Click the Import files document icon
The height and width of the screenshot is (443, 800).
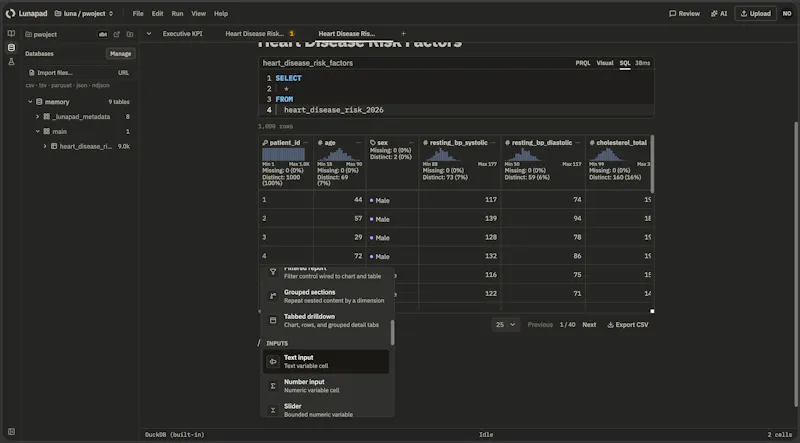point(32,73)
